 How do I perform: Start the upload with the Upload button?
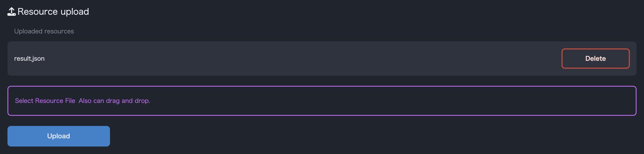pos(58,136)
